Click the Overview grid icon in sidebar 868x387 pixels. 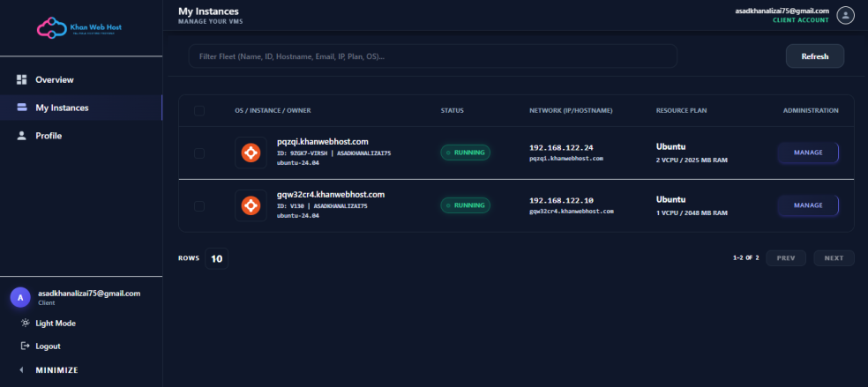click(x=22, y=79)
